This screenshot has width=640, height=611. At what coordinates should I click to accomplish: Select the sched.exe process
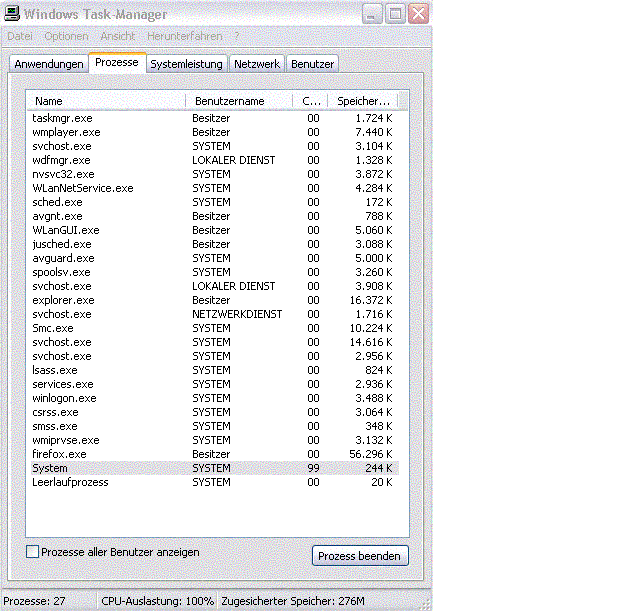click(215, 202)
